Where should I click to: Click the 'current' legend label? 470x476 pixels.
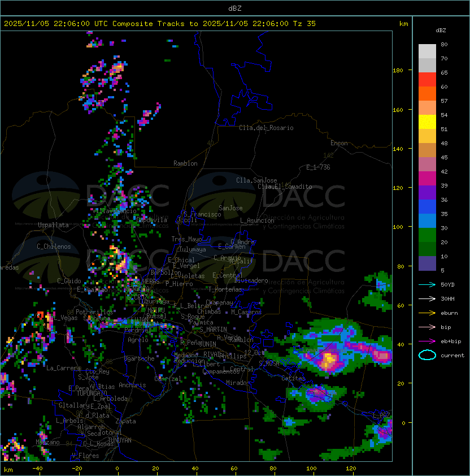pos(452,356)
